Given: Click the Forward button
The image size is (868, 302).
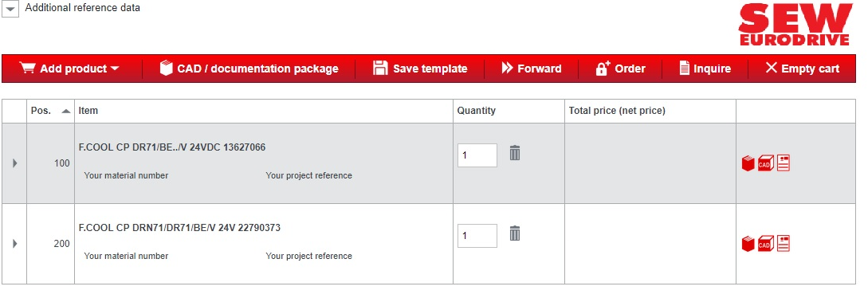Looking at the screenshot, I should coord(532,69).
